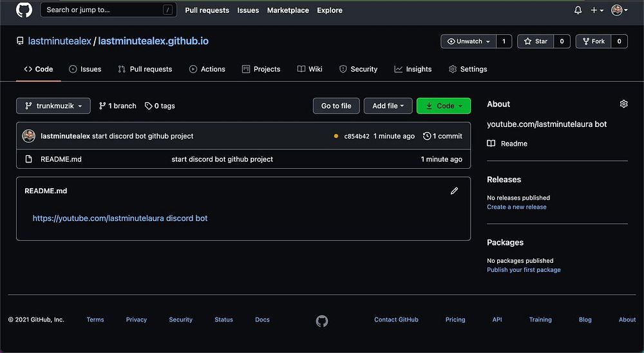Screen dimensions: 644x353
Task: Open the notifications bell
Action: point(578,10)
